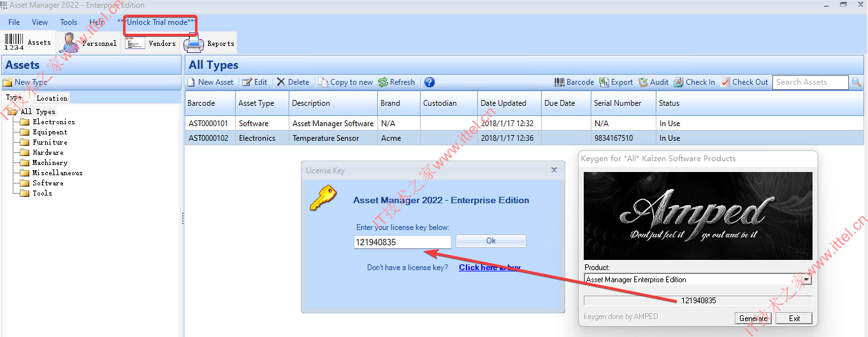Click the Delete X icon

pyautogui.click(x=281, y=82)
